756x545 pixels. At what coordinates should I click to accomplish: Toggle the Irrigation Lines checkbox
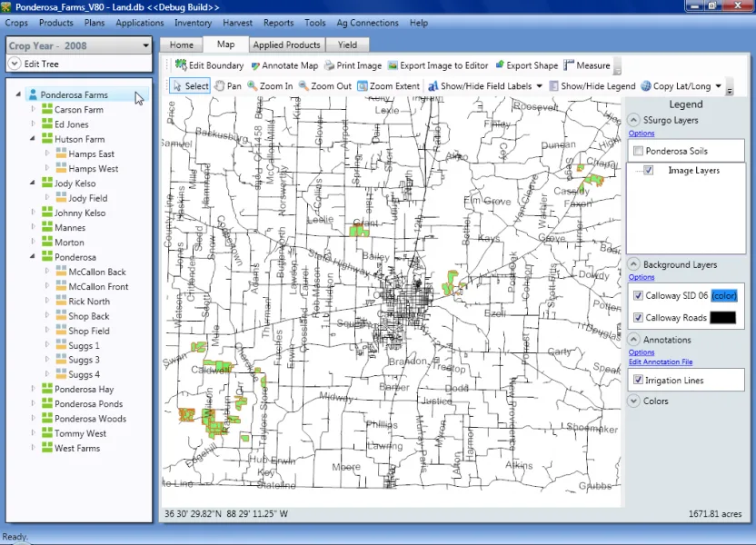click(639, 381)
